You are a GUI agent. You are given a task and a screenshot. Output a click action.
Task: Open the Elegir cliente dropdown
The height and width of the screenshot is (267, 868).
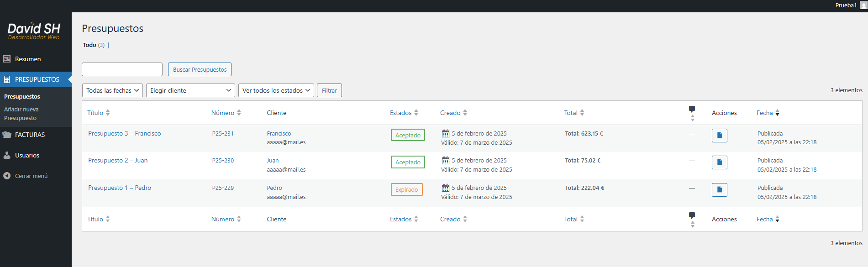(x=190, y=90)
